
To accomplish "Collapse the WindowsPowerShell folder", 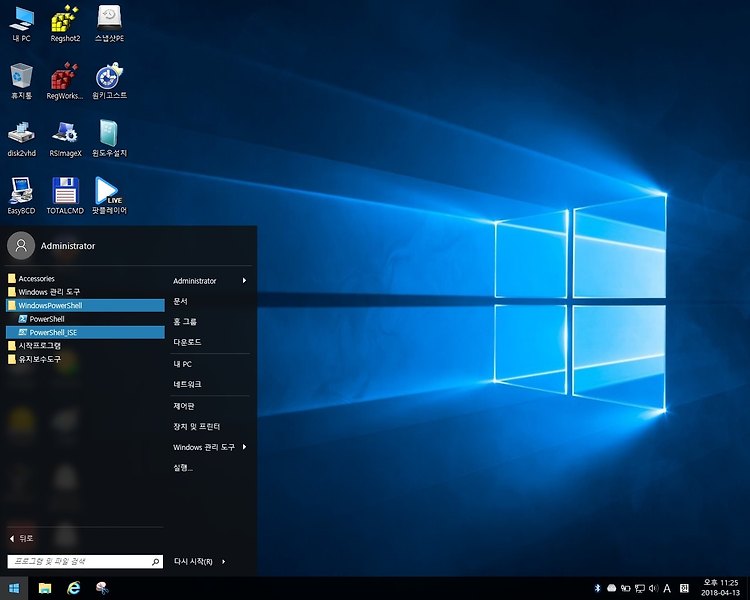I will (x=85, y=305).
